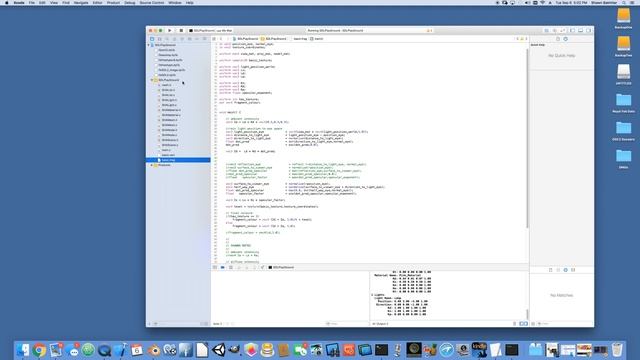This screenshot has height=360, width=640.
Task: Switch to the Version editor
Action: (563, 31)
